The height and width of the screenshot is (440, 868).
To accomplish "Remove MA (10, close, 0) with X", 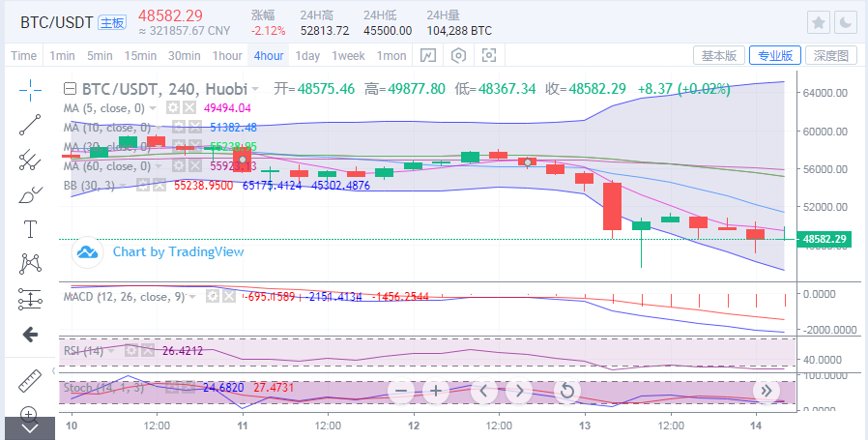I will click(194, 128).
